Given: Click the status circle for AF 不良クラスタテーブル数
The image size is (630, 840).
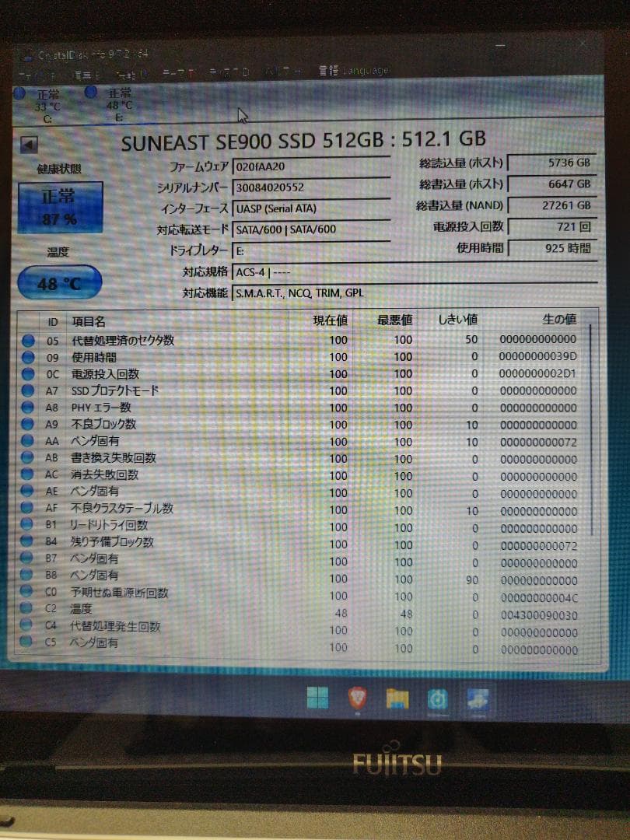Looking at the screenshot, I should click(26, 507).
